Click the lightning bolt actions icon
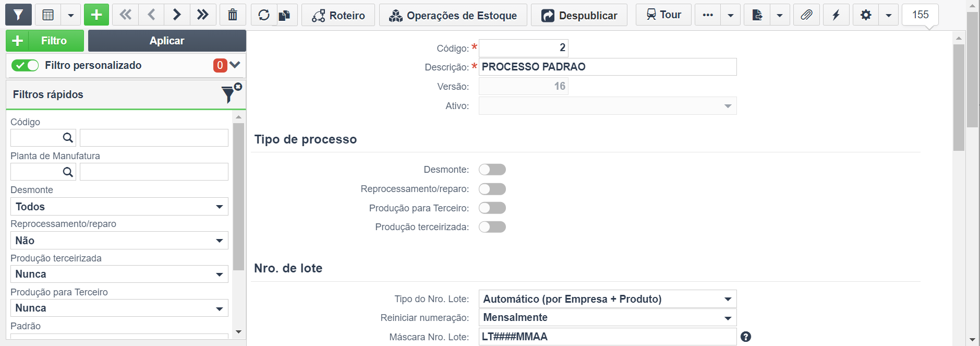980x346 pixels. (x=836, y=15)
